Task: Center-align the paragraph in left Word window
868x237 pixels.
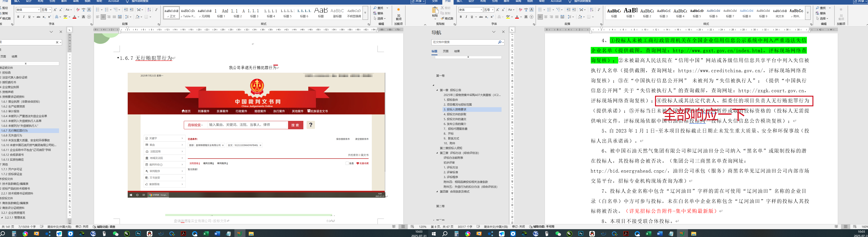Action: 103,17
